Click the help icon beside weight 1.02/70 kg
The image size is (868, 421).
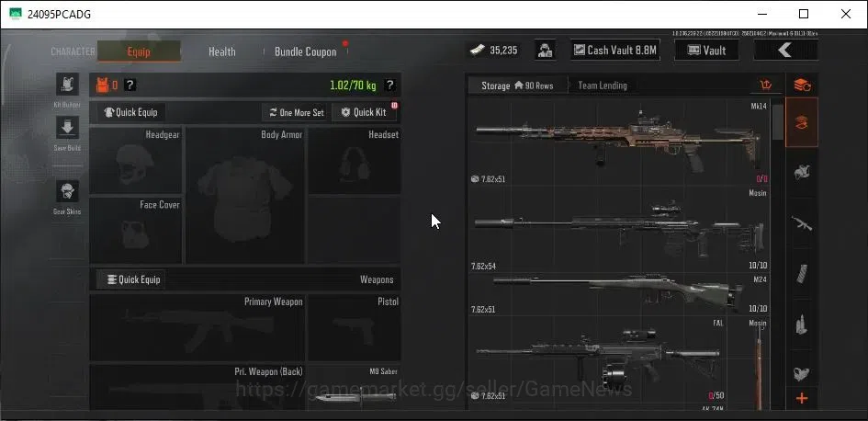[390, 85]
